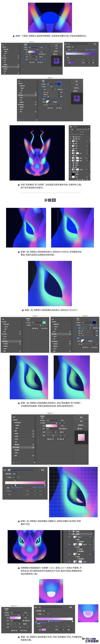
Task: Click 取消 in the pink Gradient Overlay dialog
Action: tap(81, 421)
